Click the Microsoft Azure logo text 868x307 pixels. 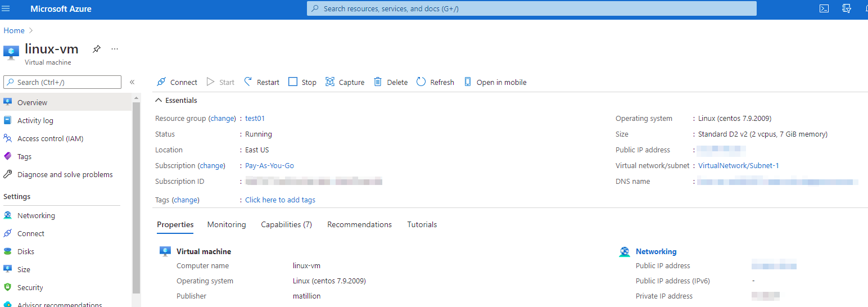click(x=61, y=9)
